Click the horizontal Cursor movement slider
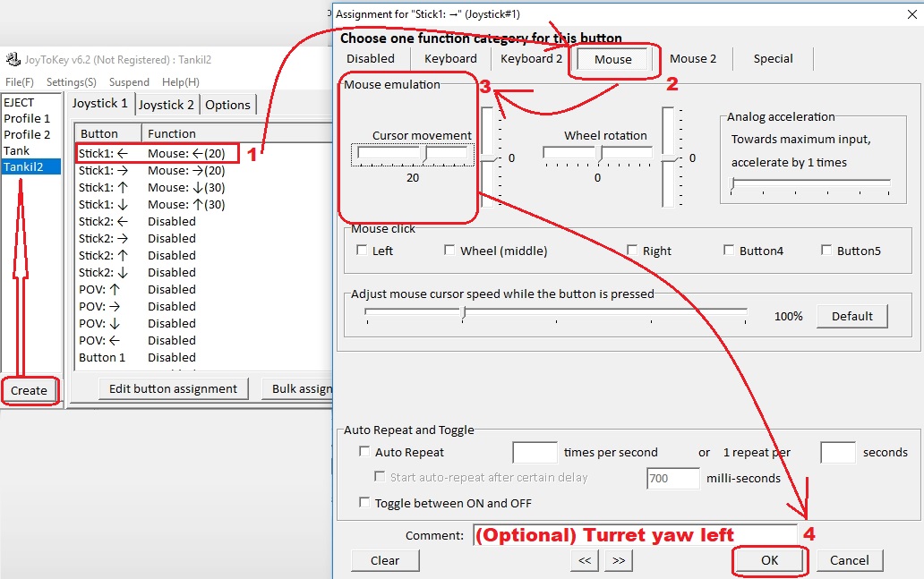Viewport: 924px width, 579px height. [413, 155]
